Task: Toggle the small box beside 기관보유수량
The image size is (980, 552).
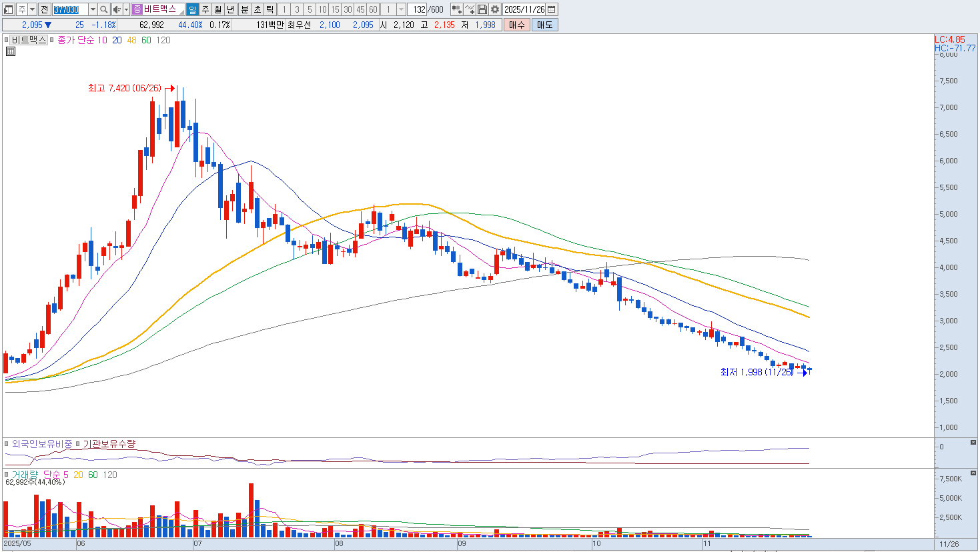Action: pyautogui.click(x=78, y=444)
